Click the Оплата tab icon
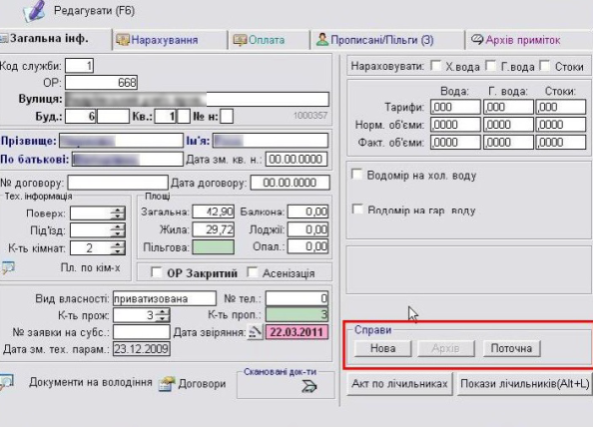The height and width of the screenshot is (428, 594). click(239, 40)
